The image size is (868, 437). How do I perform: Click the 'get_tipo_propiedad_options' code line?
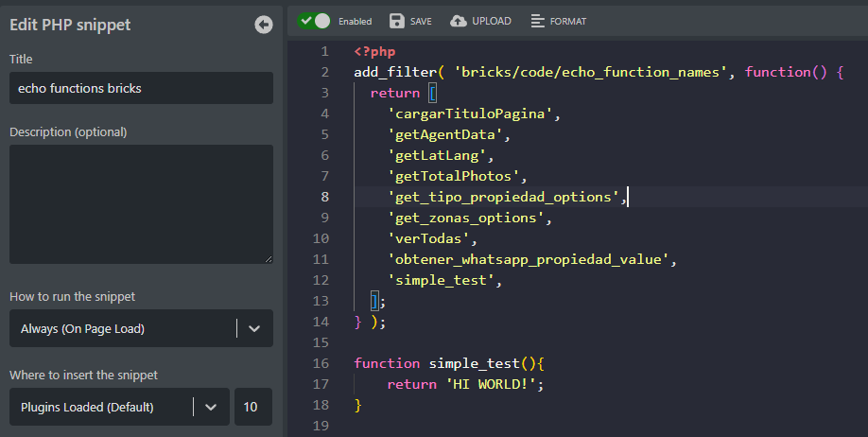pyautogui.click(x=507, y=197)
